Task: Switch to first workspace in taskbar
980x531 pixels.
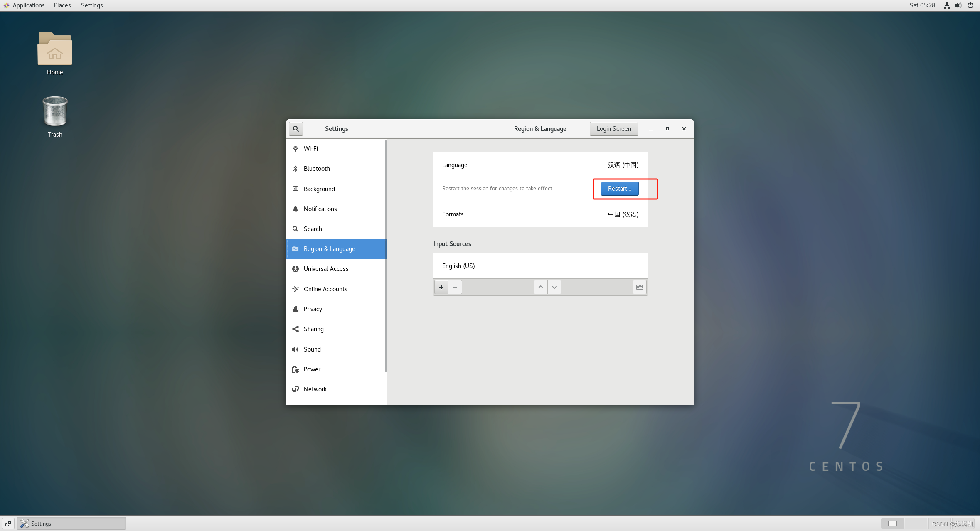Action: (892, 524)
